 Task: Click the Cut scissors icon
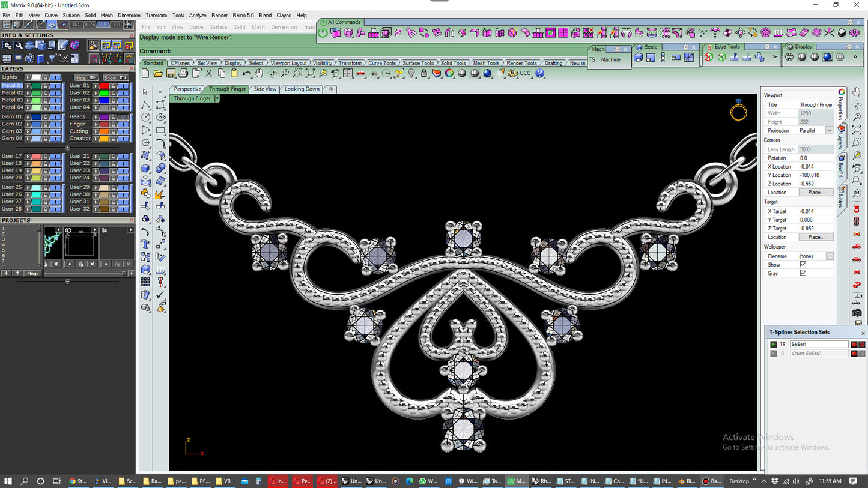tap(209, 73)
